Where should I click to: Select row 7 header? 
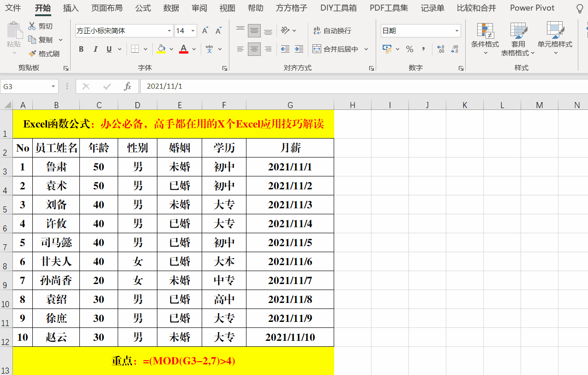click(6, 242)
